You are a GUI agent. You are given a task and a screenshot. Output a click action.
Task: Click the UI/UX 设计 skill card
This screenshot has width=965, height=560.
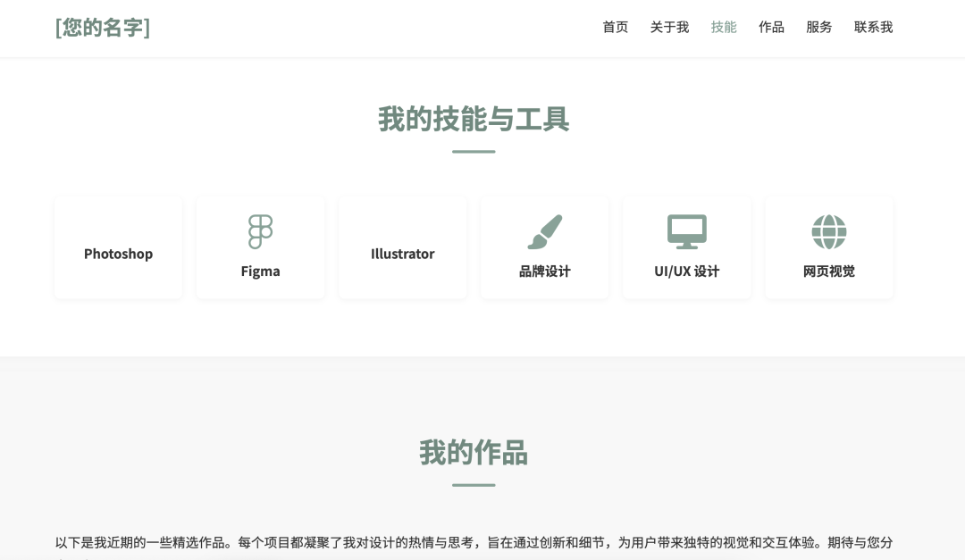686,247
